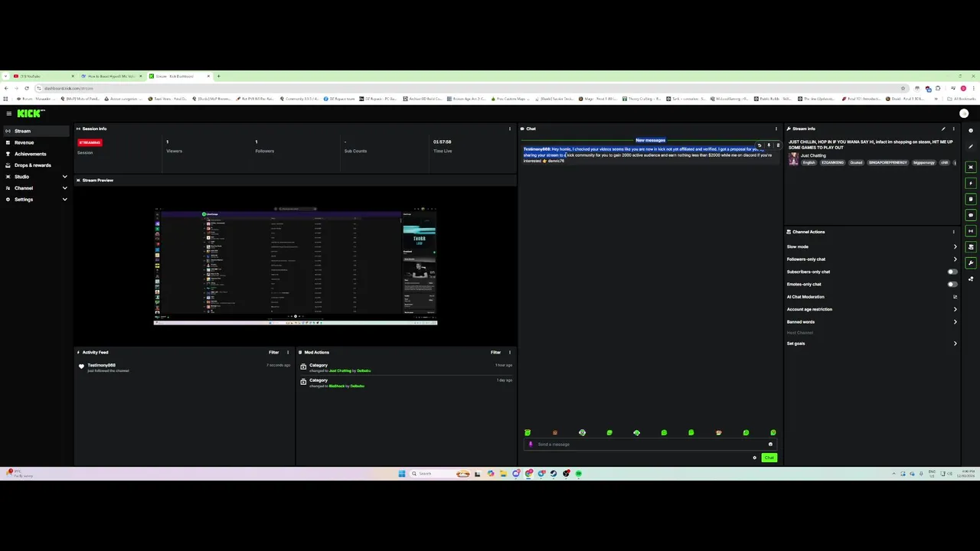Toggle lightning Activity widget in right rail
This screenshot has width=980, height=551.
971,183
